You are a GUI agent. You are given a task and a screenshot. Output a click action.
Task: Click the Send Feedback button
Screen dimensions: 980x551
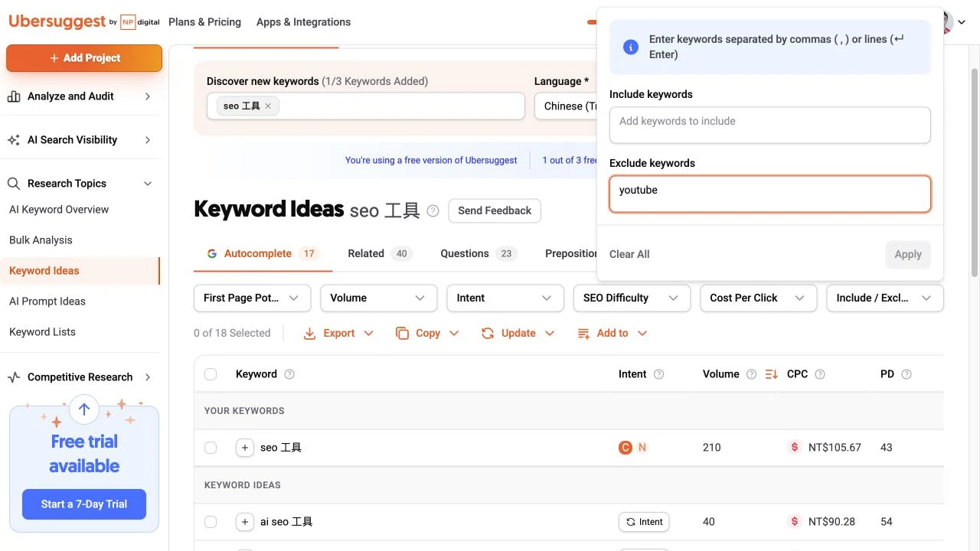(x=495, y=210)
